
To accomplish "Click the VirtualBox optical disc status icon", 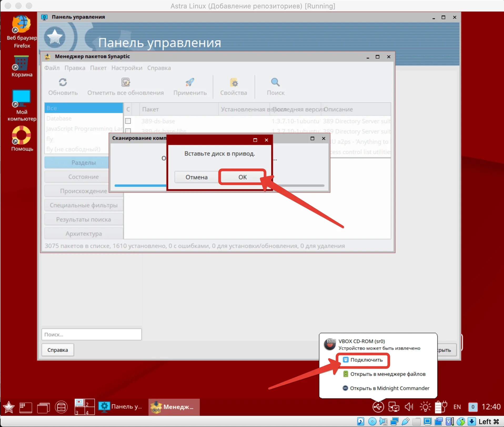I will (372, 421).
